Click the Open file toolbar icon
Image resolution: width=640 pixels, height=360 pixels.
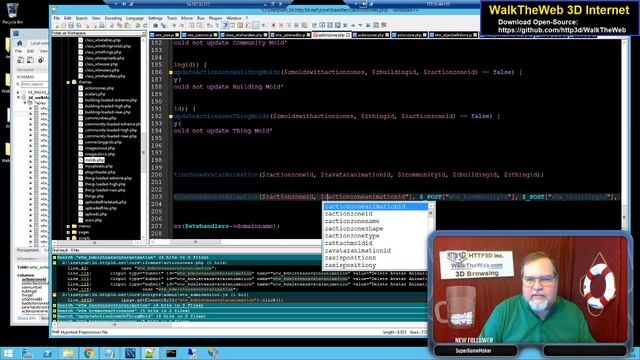pos(63,25)
